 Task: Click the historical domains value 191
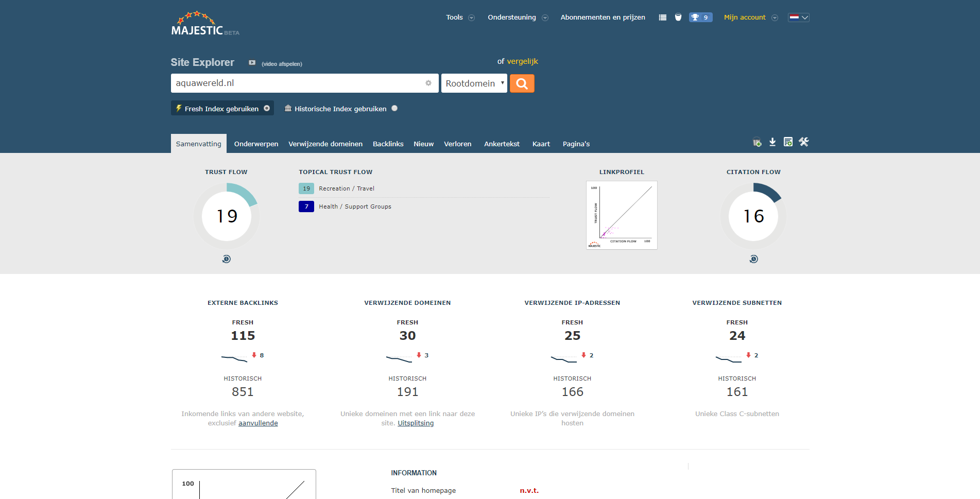coord(407,392)
